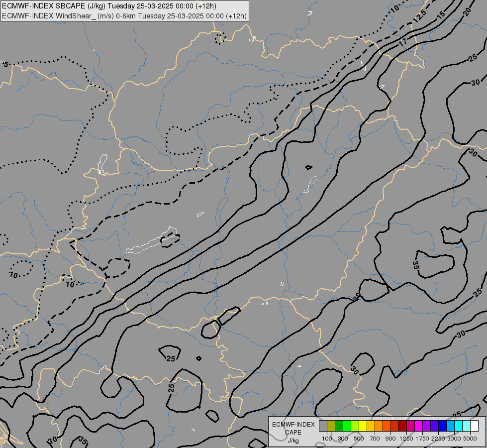Click the bright magenta legend swatch
The image size is (487, 448).
(418, 426)
